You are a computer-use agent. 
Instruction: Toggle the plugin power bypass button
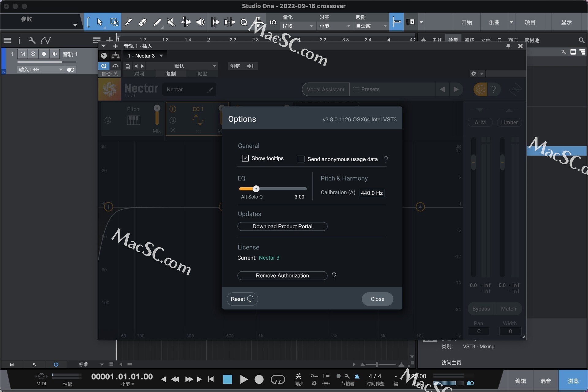click(x=104, y=66)
